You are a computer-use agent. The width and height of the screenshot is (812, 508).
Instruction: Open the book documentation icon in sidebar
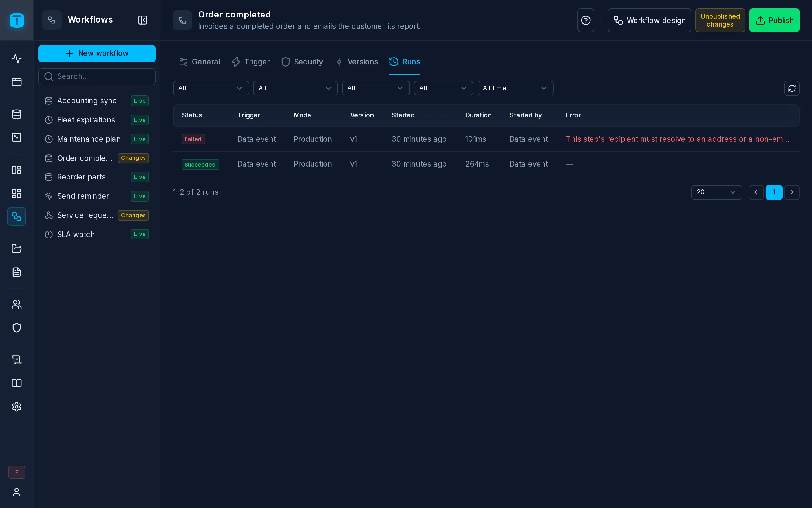(16, 383)
